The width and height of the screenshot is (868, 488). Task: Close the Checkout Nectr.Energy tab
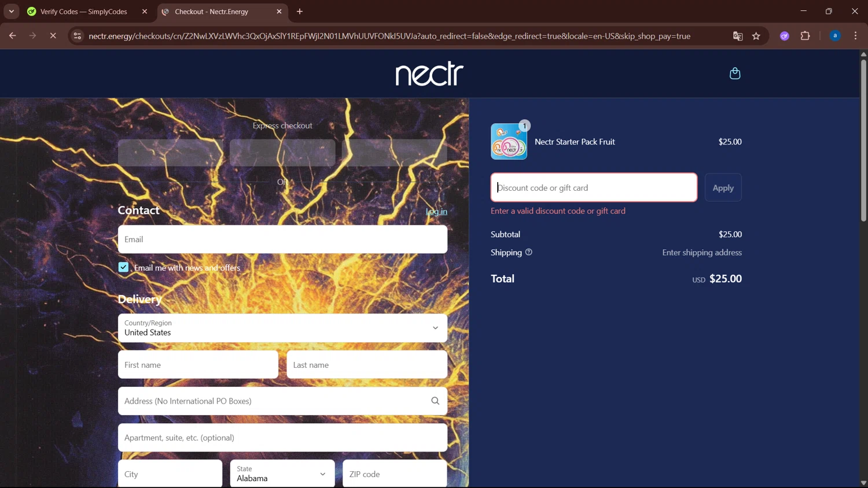(279, 12)
